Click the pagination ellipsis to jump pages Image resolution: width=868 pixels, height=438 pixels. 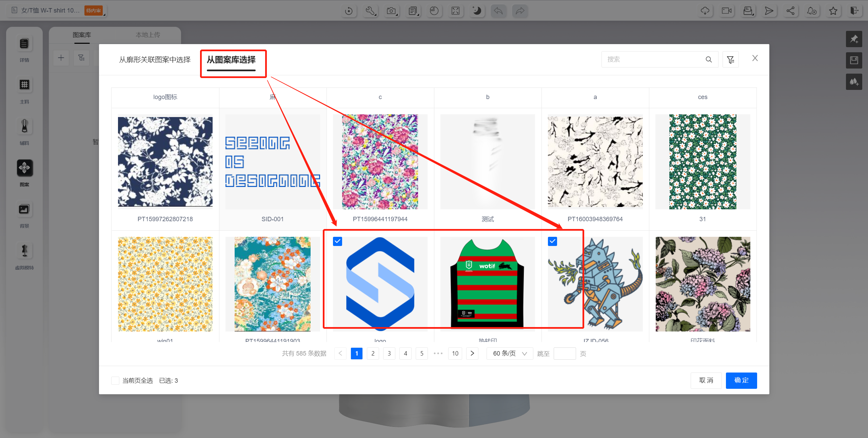(438, 354)
